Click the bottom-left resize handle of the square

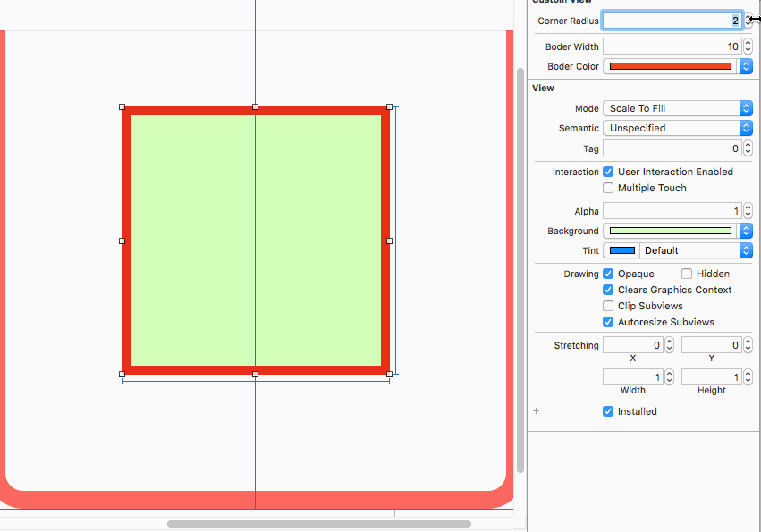click(122, 375)
